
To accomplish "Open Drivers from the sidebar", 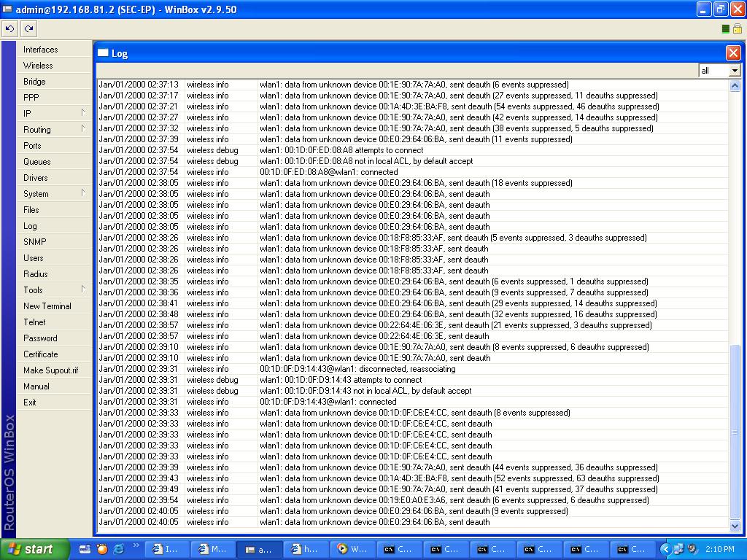I will tap(54, 178).
